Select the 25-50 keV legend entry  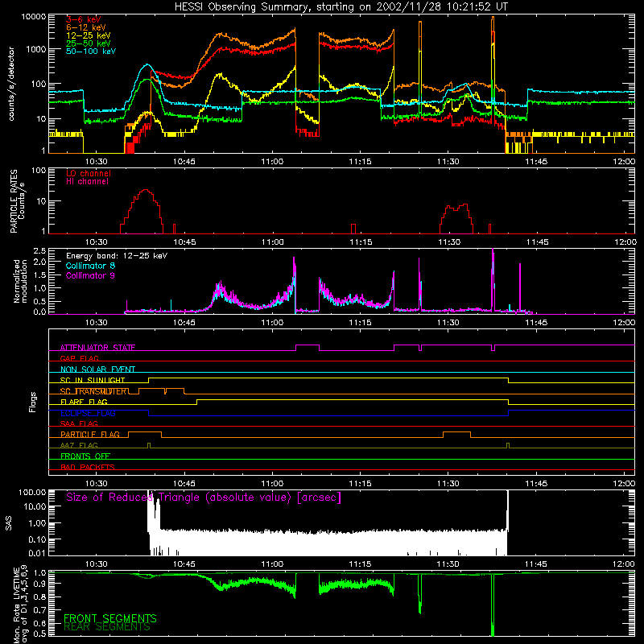[89, 43]
